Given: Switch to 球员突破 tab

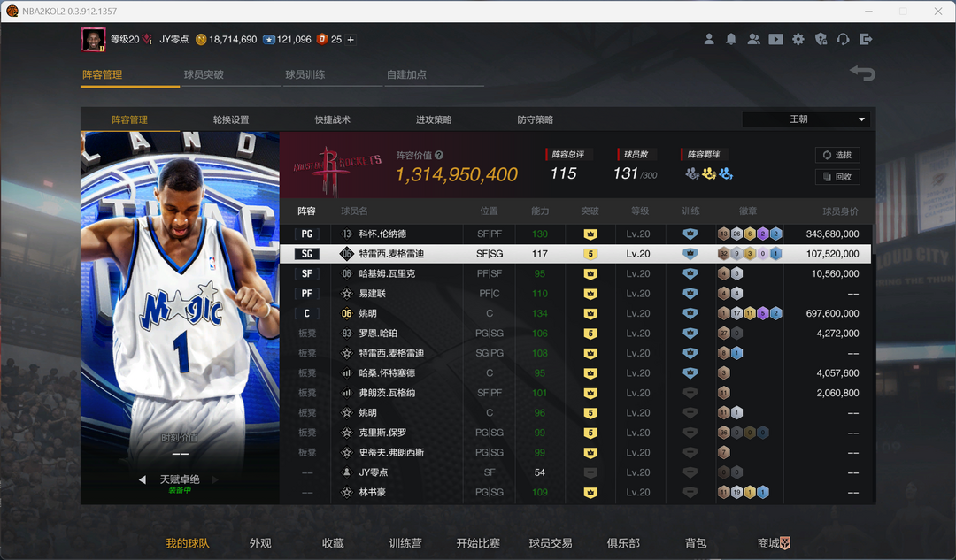Looking at the screenshot, I should click(204, 74).
